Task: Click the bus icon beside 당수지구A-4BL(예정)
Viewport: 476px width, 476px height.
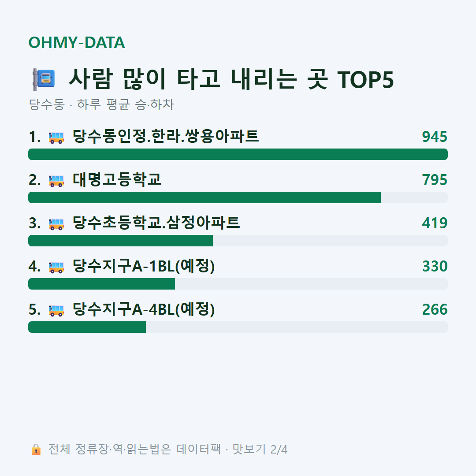Action: [x=56, y=310]
